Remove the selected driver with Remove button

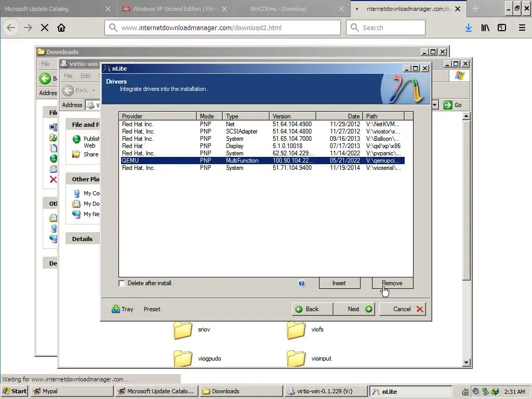click(392, 283)
